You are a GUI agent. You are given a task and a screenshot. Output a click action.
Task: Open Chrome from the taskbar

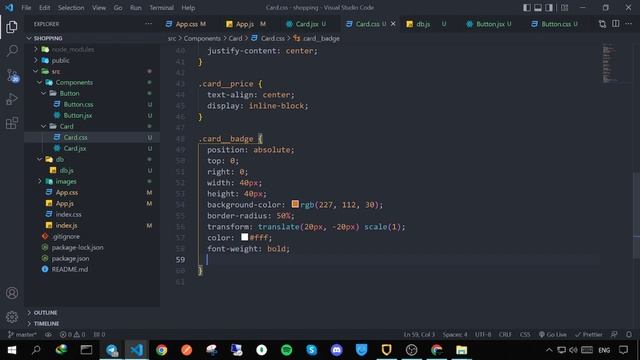click(162, 350)
